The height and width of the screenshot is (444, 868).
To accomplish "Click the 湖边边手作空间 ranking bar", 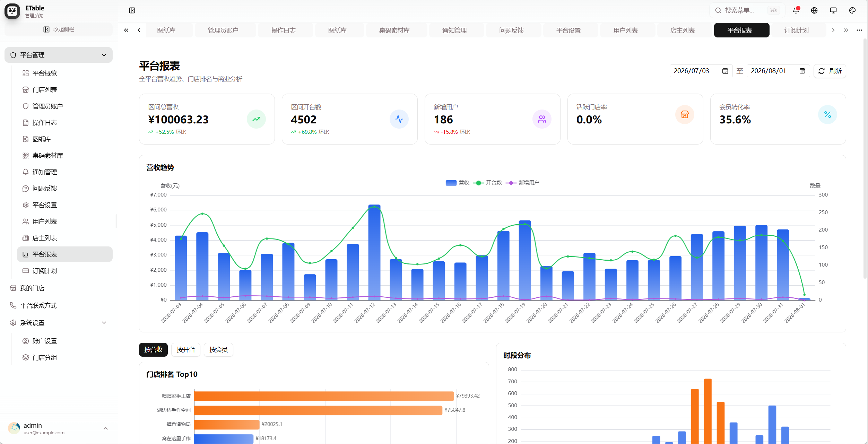I will point(318,410).
